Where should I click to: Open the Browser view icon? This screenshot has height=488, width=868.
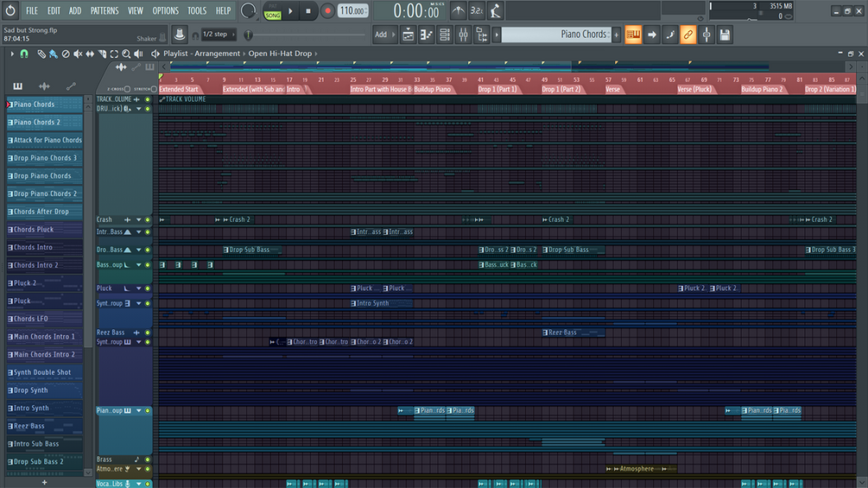[x=482, y=35]
